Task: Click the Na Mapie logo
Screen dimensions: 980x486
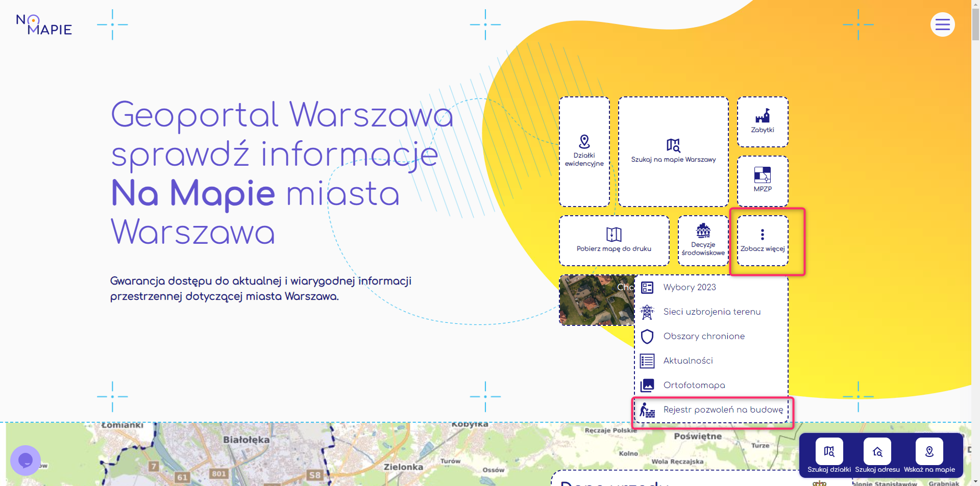Action: tap(43, 24)
